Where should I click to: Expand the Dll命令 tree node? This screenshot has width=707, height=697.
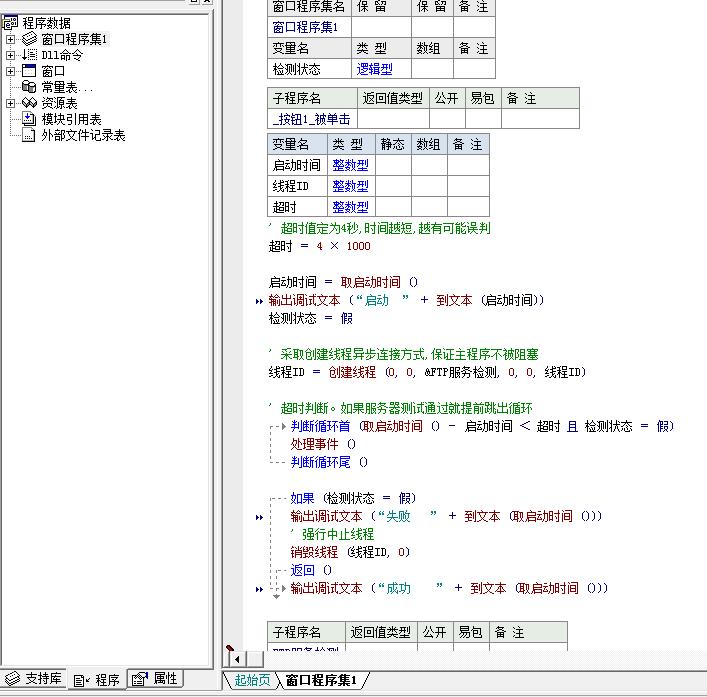coord(10,55)
